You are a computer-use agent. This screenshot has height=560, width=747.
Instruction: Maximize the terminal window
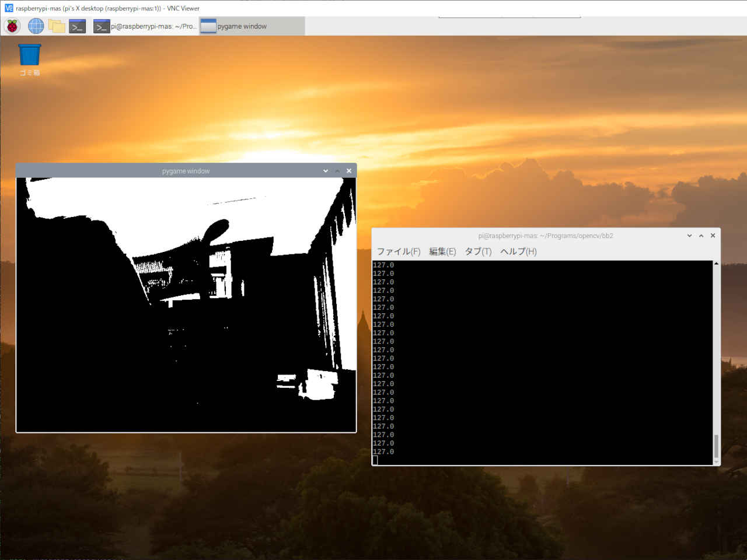(701, 236)
